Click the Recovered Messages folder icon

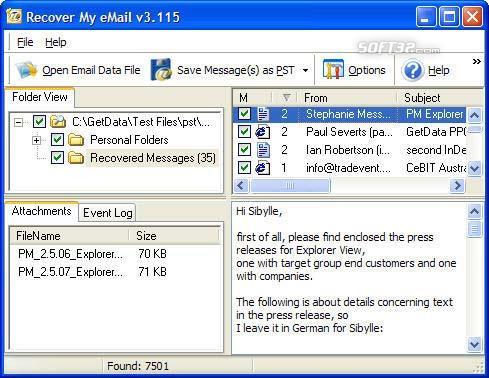(x=76, y=158)
